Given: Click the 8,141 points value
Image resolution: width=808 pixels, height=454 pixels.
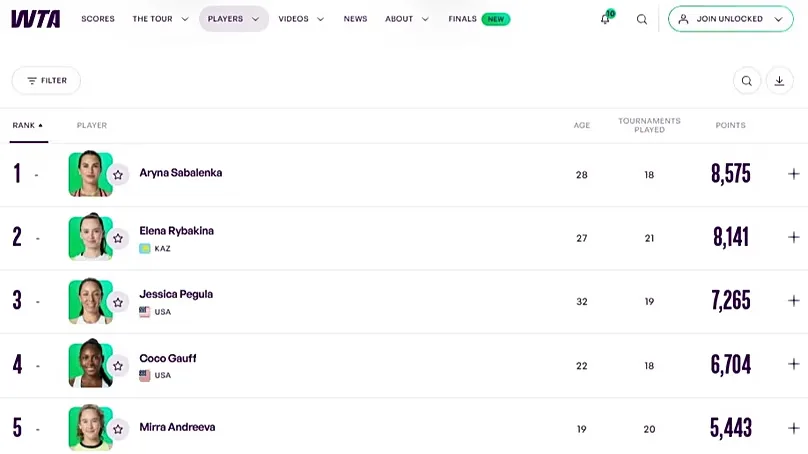Looking at the screenshot, I should tap(731, 237).
